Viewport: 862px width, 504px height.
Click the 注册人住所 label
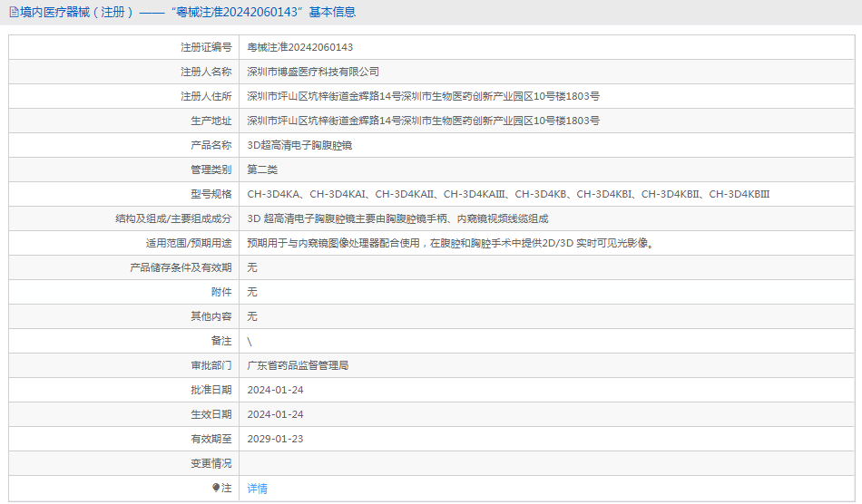206,96
